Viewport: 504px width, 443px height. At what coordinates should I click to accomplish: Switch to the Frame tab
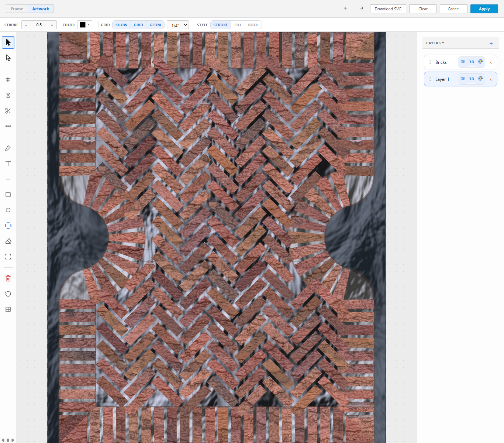[x=17, y=9]
